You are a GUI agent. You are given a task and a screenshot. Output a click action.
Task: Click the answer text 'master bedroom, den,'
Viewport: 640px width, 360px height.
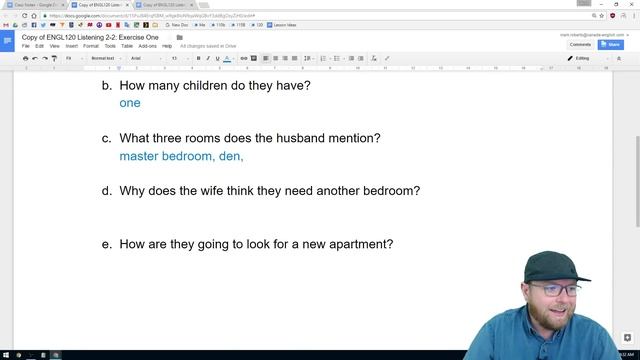tap(181, 156)
